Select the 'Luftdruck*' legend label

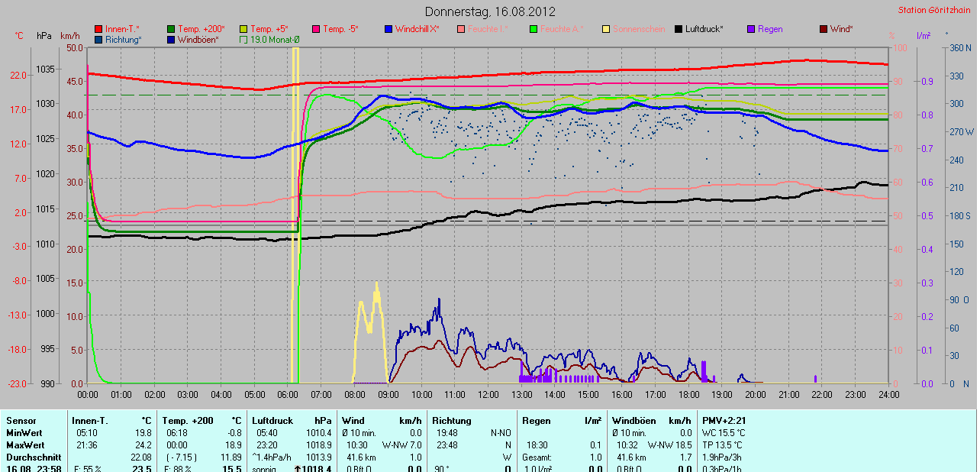(x=704, y=29)
